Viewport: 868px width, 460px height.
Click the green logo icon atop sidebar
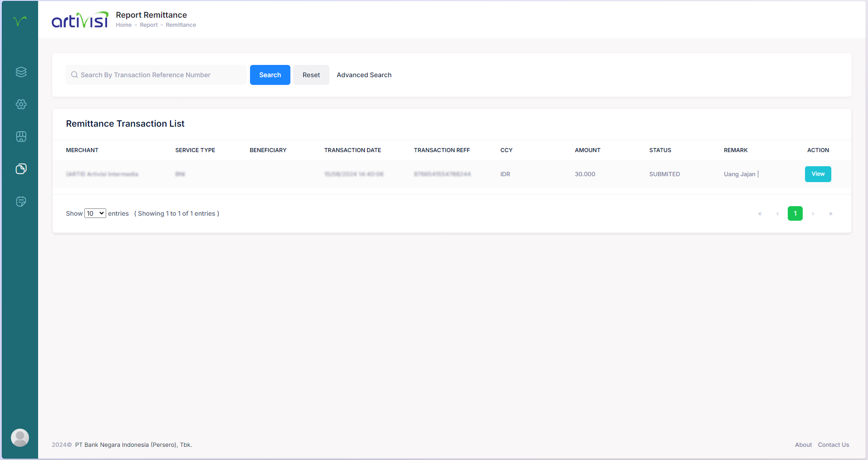point(20,21)
